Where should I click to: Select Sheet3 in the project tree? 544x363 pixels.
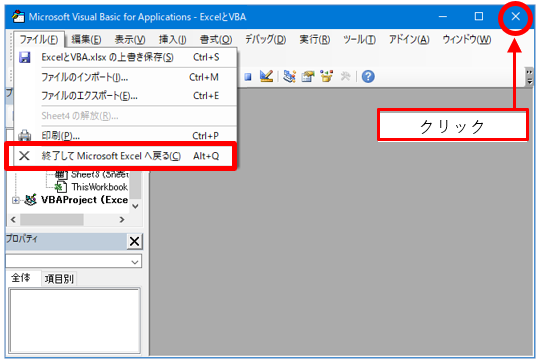coord(100,174)
